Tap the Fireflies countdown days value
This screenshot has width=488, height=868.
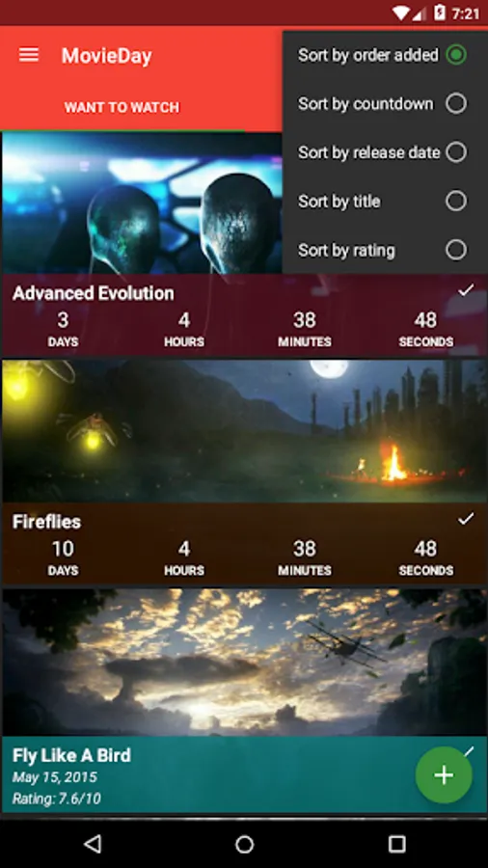63,549
